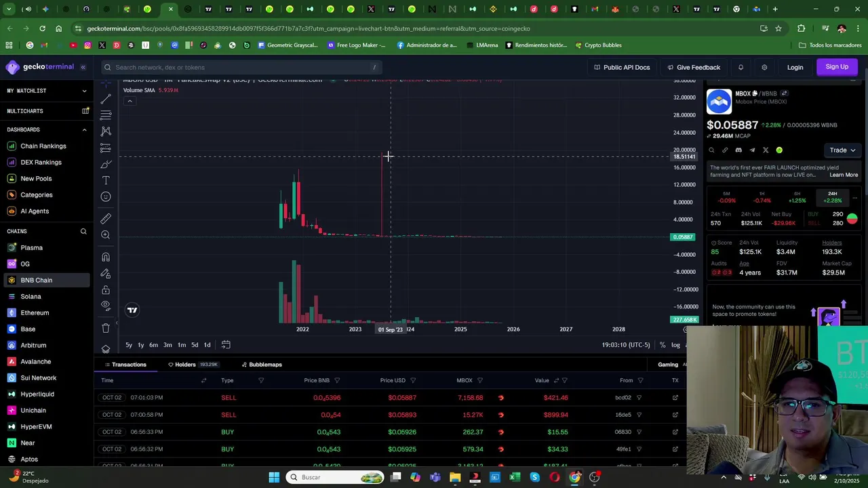868x488 pixels.
Task: Select the trend line drawing tool
Action: click(106, 99)
